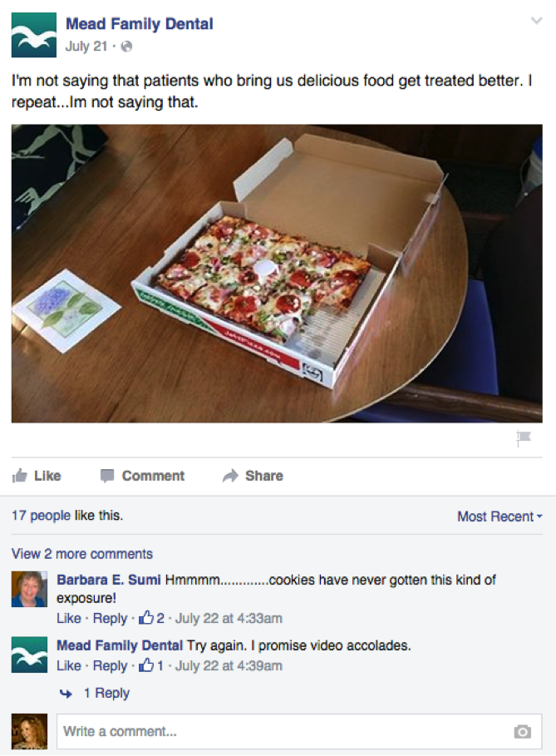Image resolution: width=556 pixels, height=756 pixels.
Task: Click the report flag icon below photo
Action: [x=524, y=437]
